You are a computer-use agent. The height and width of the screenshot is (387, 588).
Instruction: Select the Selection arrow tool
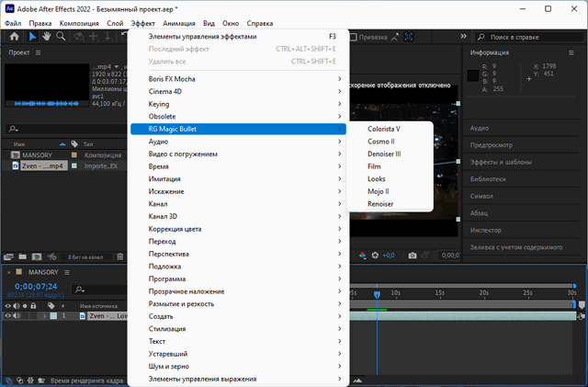[x=32, y=37]
